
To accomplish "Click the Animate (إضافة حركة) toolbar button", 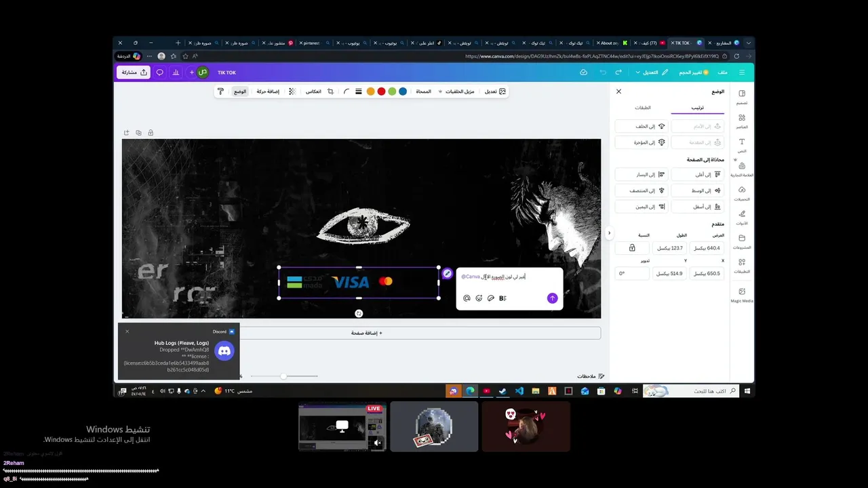I will (267, 91).
